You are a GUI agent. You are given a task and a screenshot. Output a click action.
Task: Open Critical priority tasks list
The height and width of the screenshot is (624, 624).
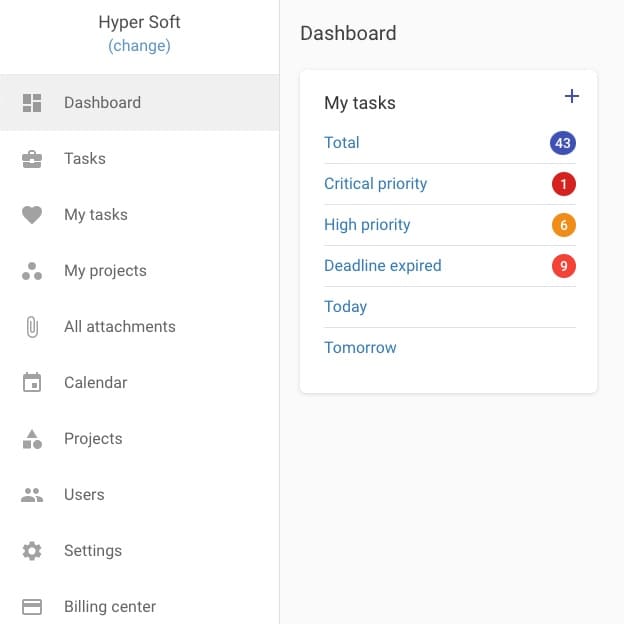(x=375, y=184)
